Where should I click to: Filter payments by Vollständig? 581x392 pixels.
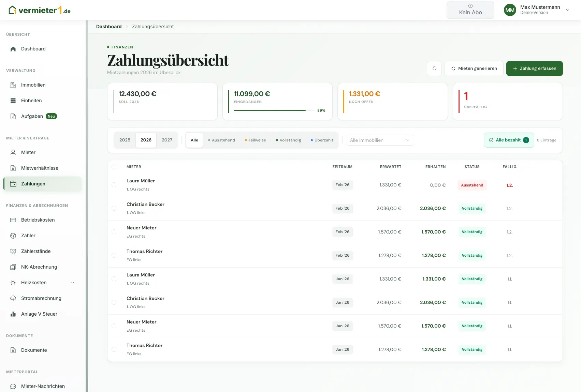point(288,140)
